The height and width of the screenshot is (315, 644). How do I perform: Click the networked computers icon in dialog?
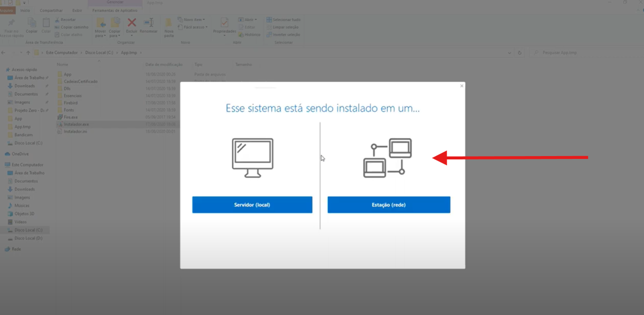point(387,158)
